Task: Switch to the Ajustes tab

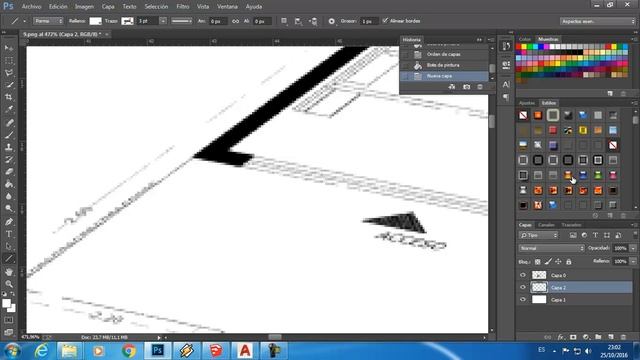Action: pos(527,103)
